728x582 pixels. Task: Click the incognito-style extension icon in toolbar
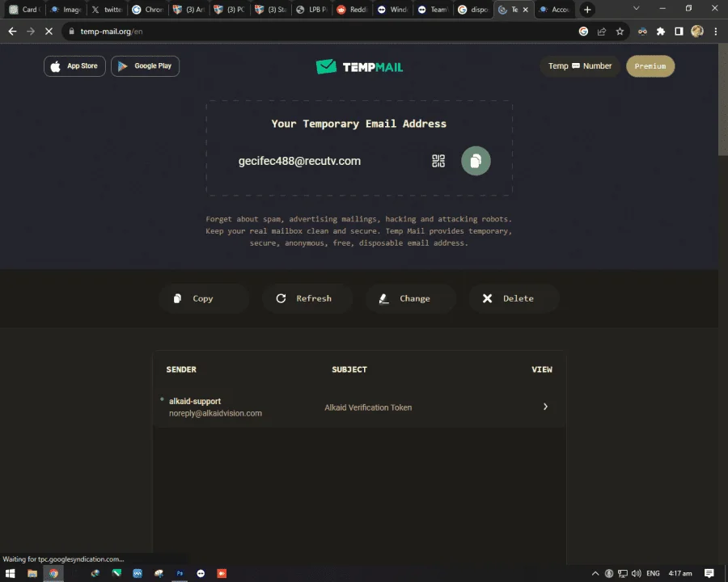point(642,31)
